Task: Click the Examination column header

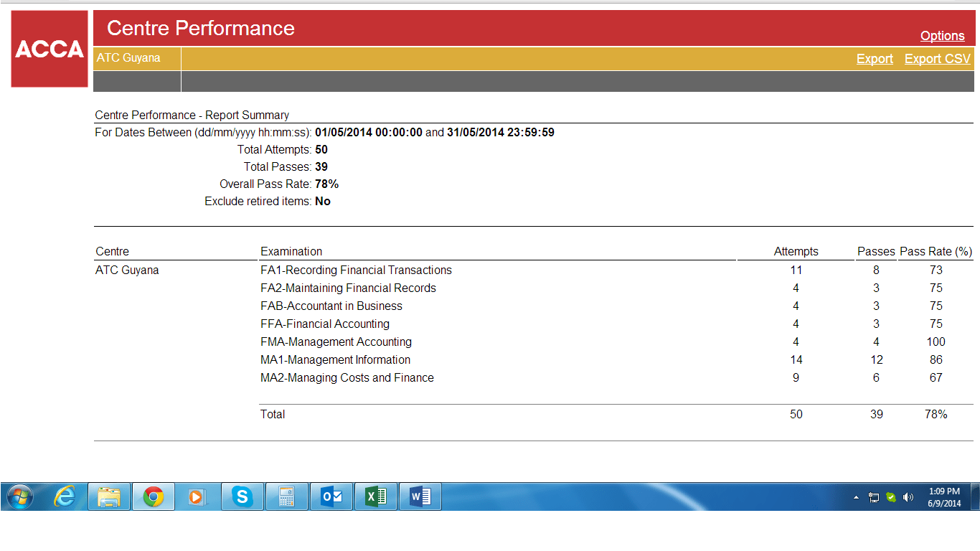Action: 291,252
